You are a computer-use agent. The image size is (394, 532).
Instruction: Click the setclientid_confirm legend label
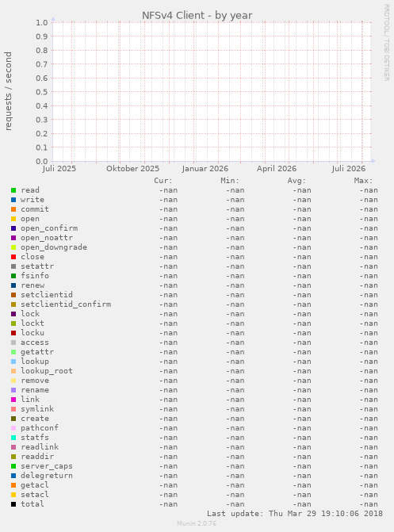pos(66,304)
